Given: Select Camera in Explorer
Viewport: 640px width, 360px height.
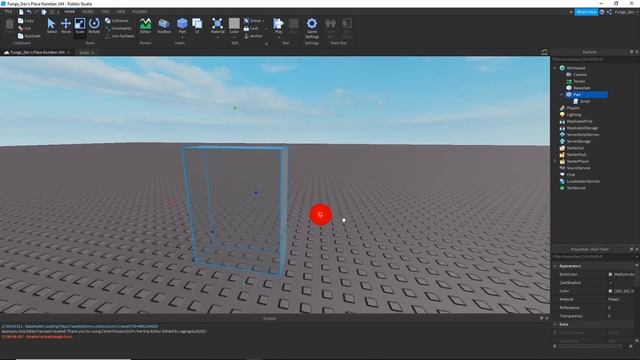Looking at the screenshot, I should (x=580, y=75).
